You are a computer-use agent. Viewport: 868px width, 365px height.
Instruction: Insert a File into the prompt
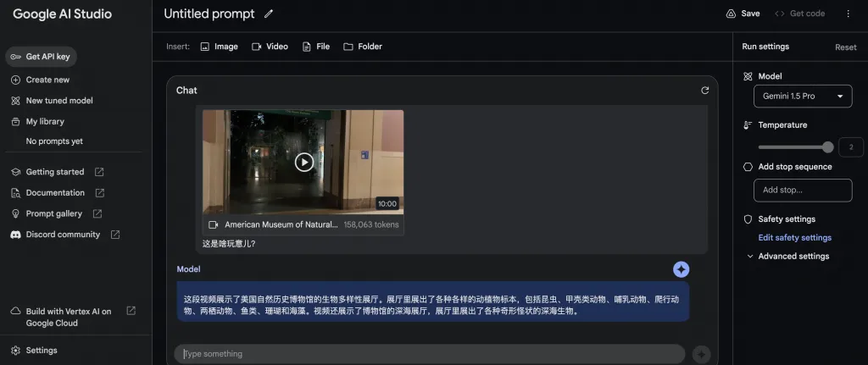click(315, 47)
